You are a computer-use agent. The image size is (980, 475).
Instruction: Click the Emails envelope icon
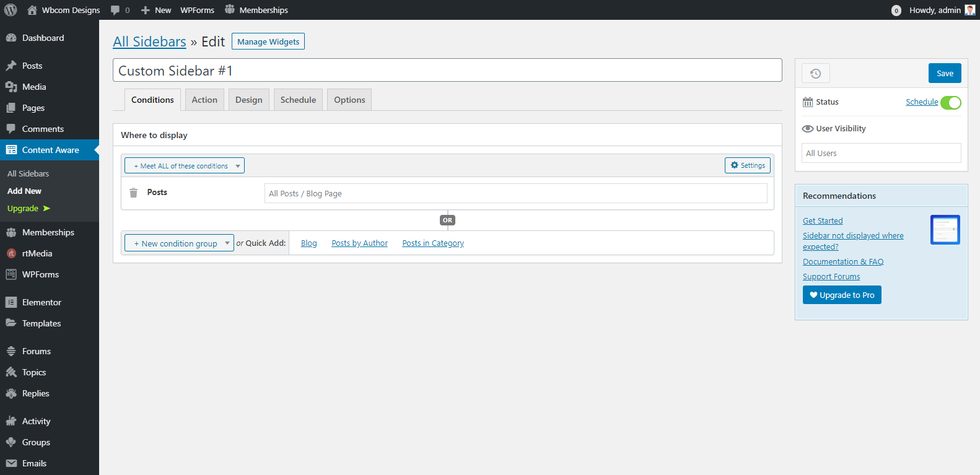[11, 463]
